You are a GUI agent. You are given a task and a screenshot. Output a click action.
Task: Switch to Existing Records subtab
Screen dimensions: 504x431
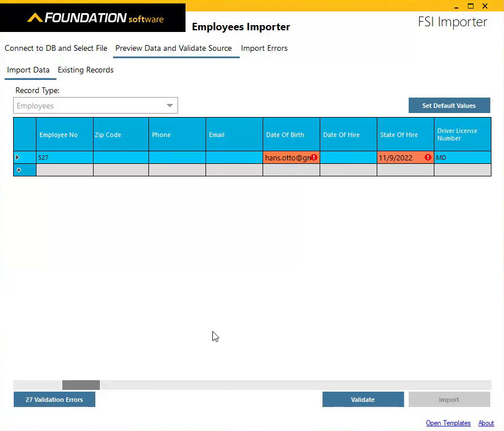pos(86,70)
